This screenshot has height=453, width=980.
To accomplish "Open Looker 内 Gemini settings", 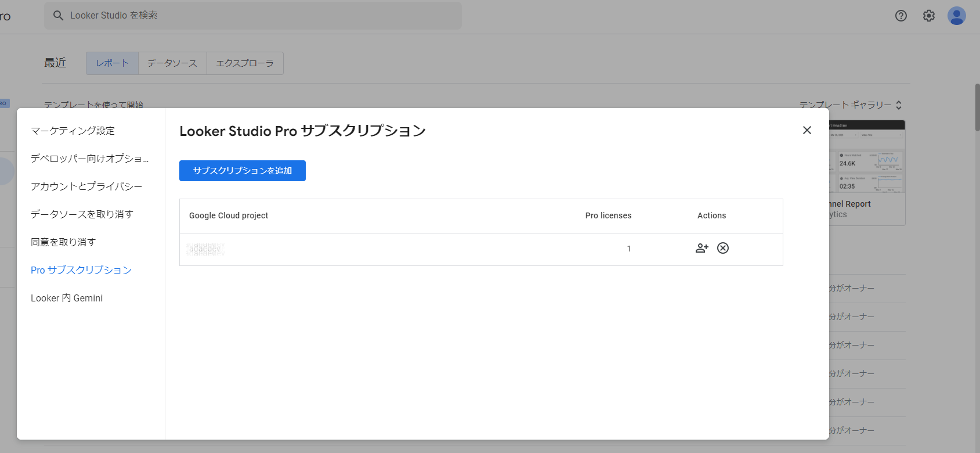I will [67, 298].
